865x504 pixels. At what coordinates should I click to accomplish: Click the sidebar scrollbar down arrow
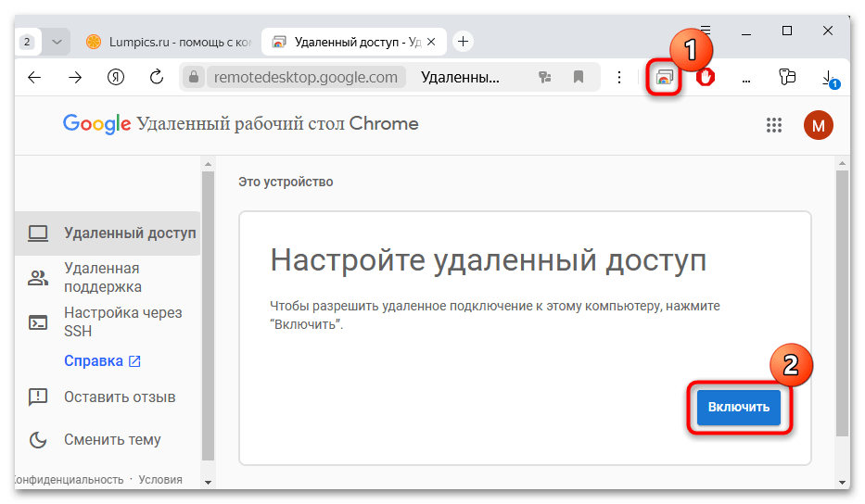[x=208, y=482]
